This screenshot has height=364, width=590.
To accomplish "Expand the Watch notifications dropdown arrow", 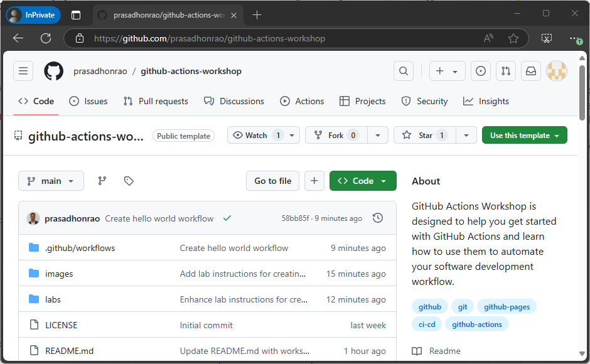I will point(292,135).
